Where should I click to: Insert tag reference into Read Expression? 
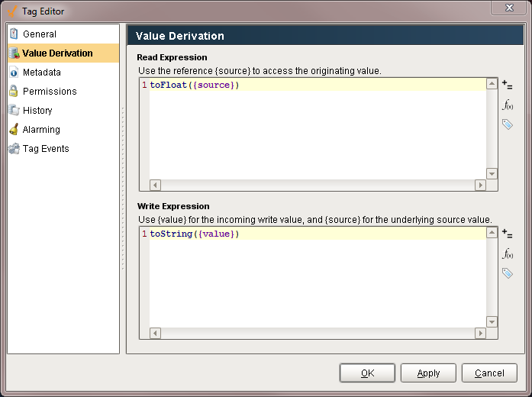[508, 124]
